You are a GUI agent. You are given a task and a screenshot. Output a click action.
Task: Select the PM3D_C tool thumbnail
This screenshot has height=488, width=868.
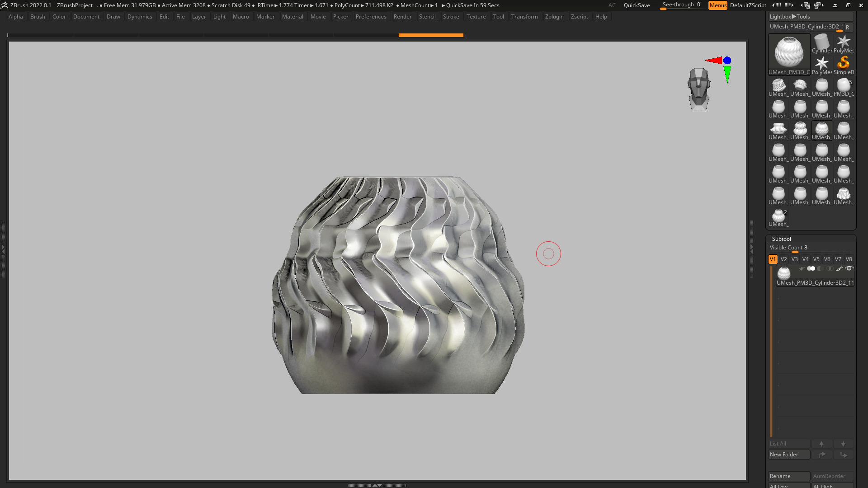click(844, 87)
